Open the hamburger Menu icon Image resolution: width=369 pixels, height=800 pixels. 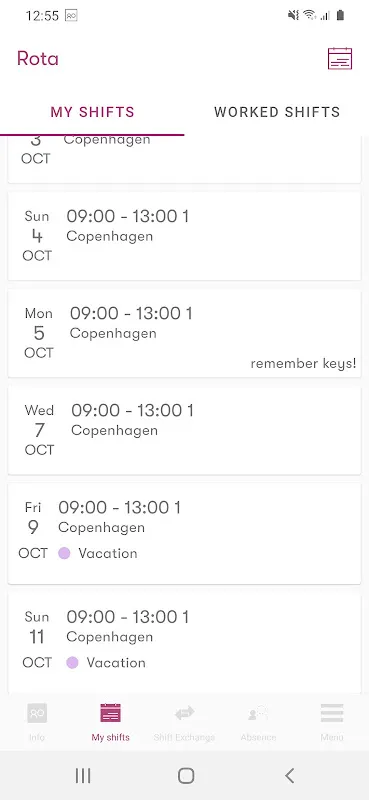click(x=332, y=713)
